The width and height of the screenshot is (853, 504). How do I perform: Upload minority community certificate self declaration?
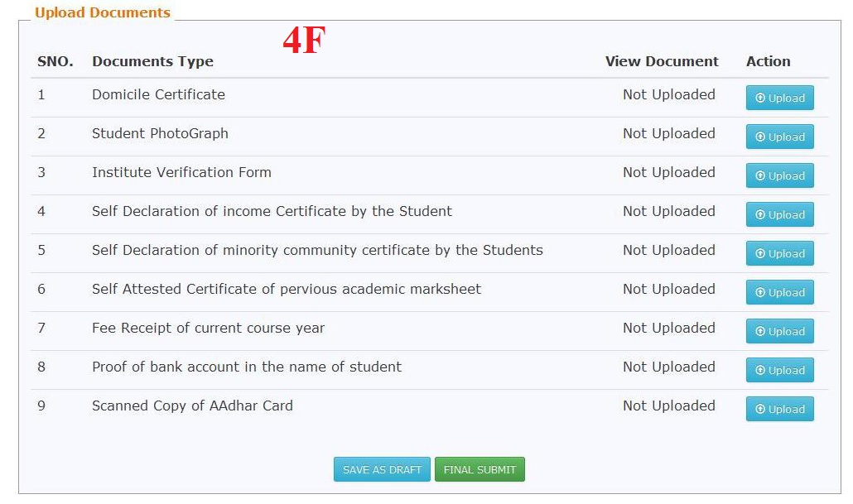tap(779, 253)
